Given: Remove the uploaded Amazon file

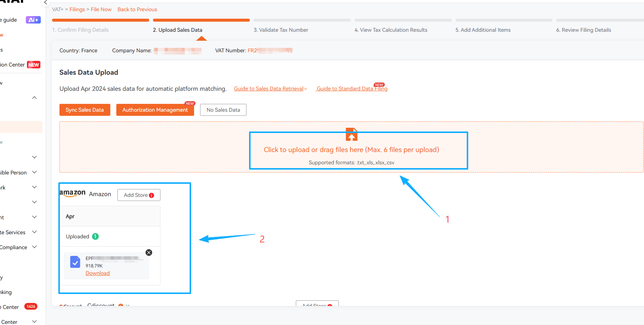Looking at the screenshot, I should pos(149,253).
